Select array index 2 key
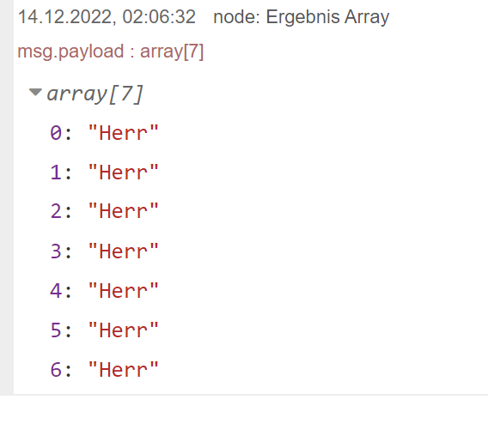Screen dimensions: 488x448 pos(56,212)
